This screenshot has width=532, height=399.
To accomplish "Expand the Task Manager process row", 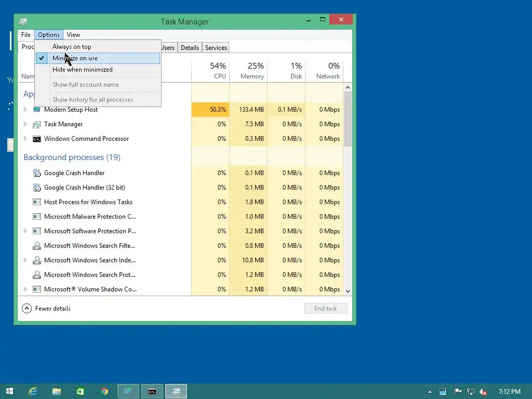I will pyautogui.click(x=25, y=124).
